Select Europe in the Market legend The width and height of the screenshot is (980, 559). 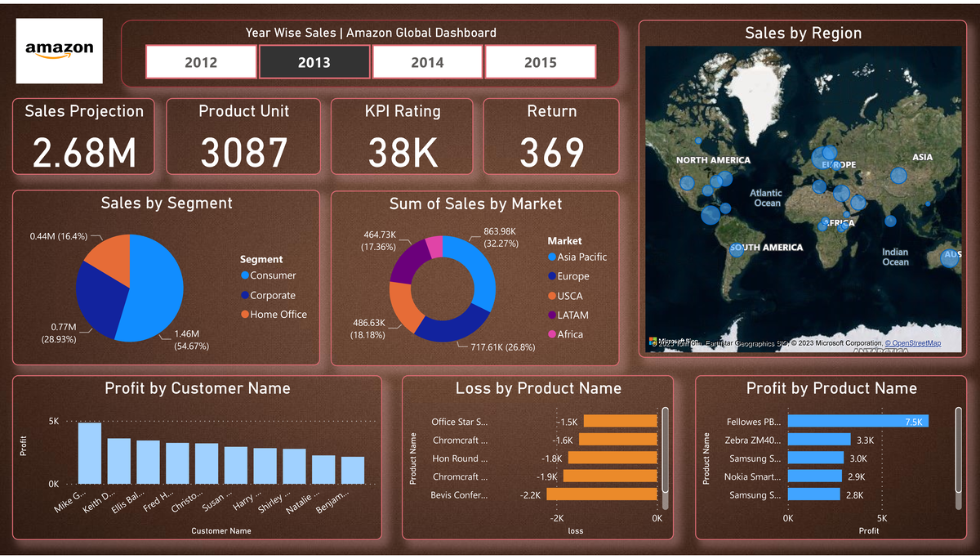click(x=575, y=276)
